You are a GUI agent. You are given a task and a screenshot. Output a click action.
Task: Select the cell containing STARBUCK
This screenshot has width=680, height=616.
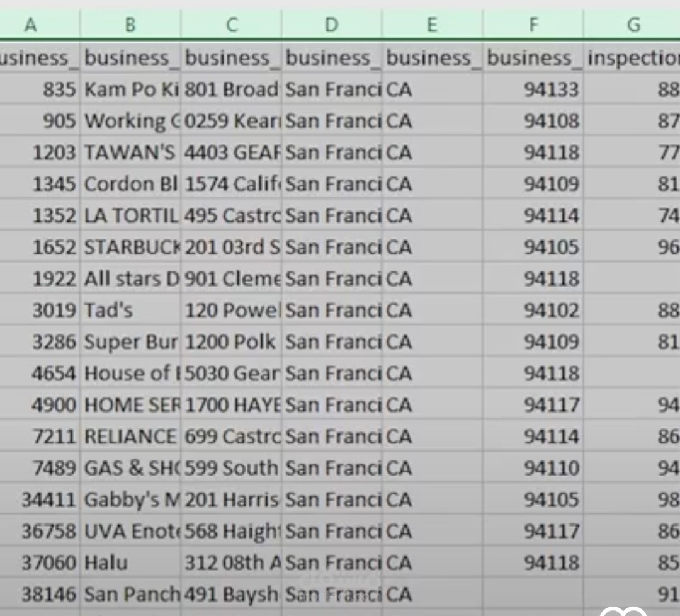click(x=130, y=247)
